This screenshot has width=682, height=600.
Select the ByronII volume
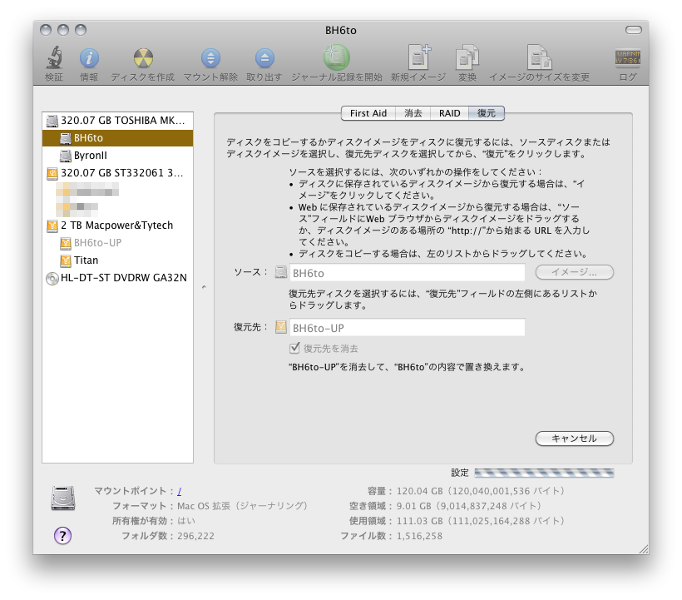[x=117, y=155]
